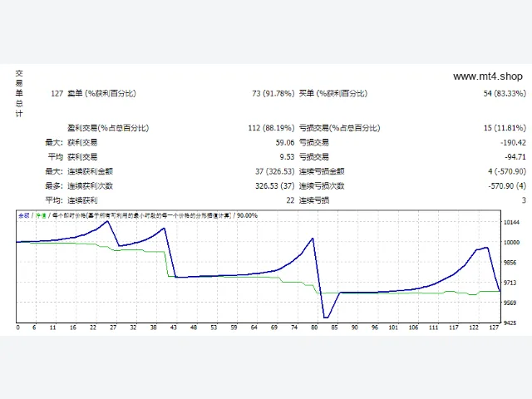
Task: Click the vertical 交易单总计 section label
Action: tap(19, 94)
